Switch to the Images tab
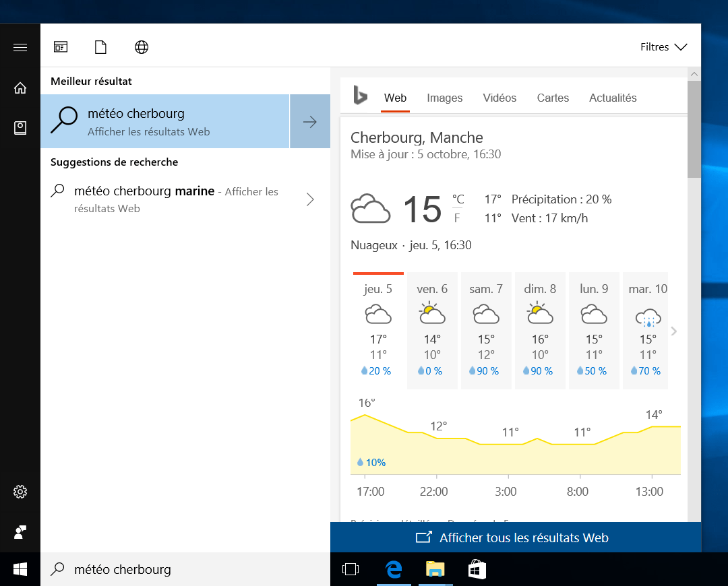 [x=445, y=98]
